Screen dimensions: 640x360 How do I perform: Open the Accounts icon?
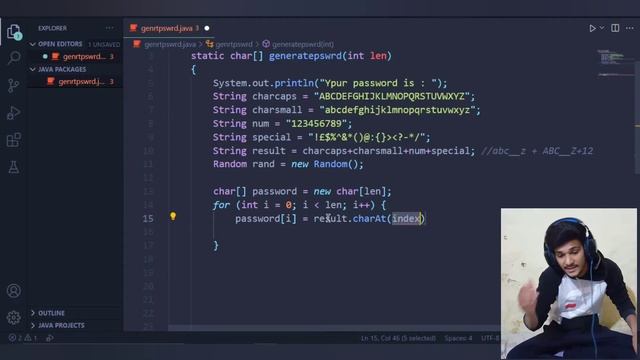point(13,291)
